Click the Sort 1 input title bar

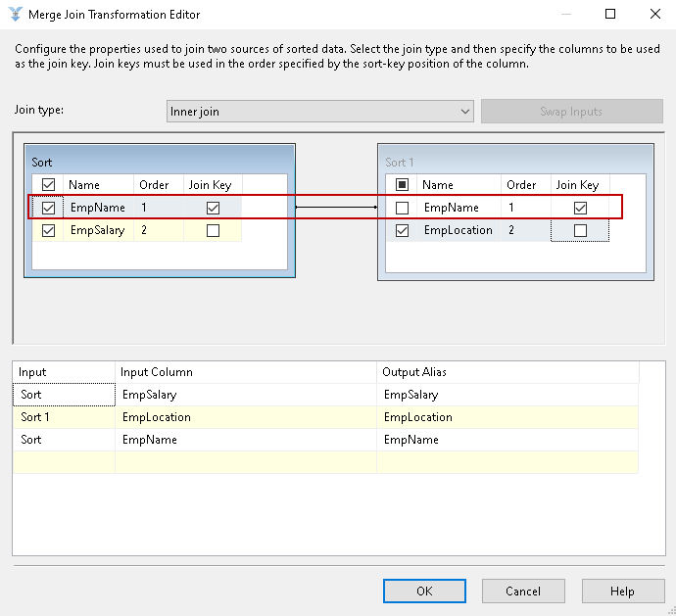515,161
